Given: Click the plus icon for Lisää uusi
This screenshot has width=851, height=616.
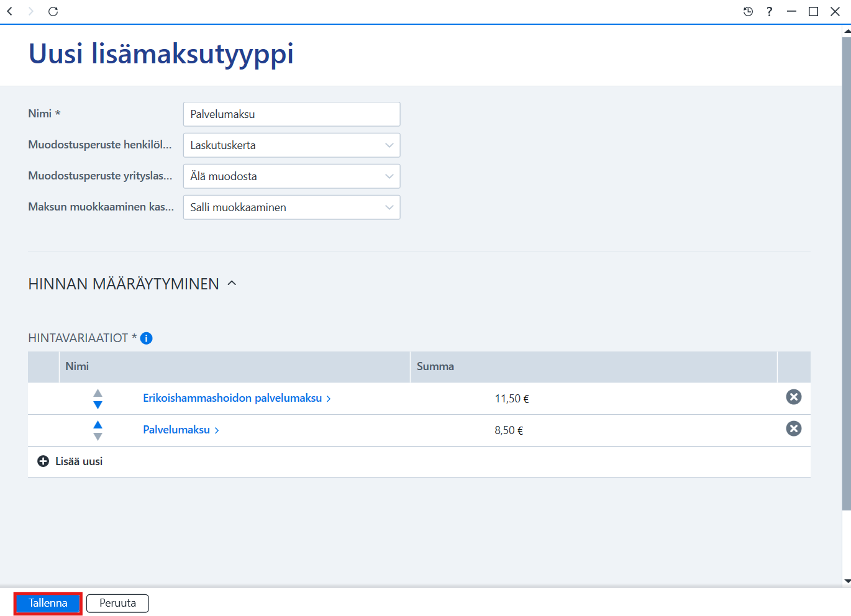Looking at the screenshot, I should [43, 461].
